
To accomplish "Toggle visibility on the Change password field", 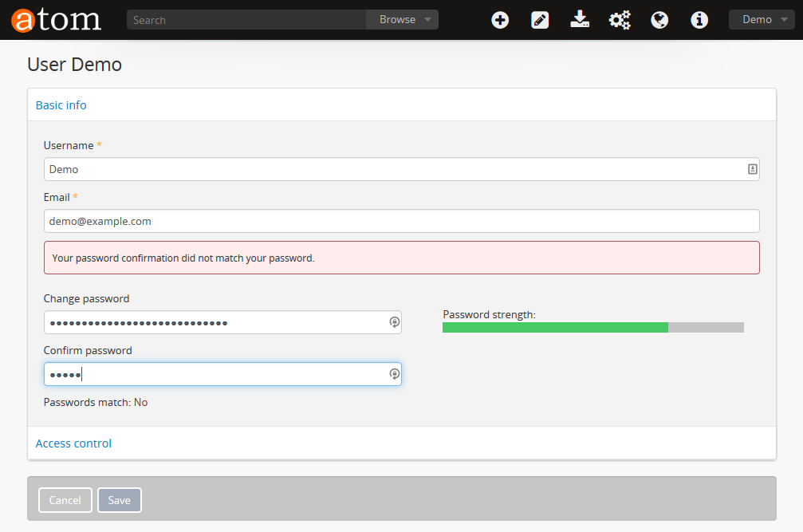I will [395, 321].
